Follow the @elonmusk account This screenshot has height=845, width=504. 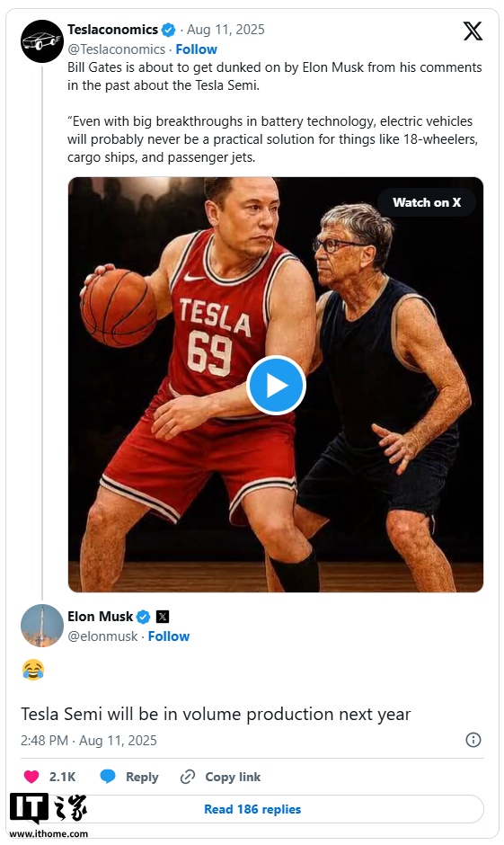click(x=169, y=636)
